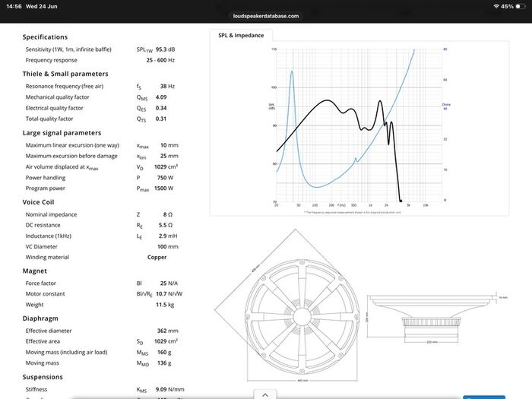Select the 'Moving mass (including air load)' label

click(x=67, y=352)
